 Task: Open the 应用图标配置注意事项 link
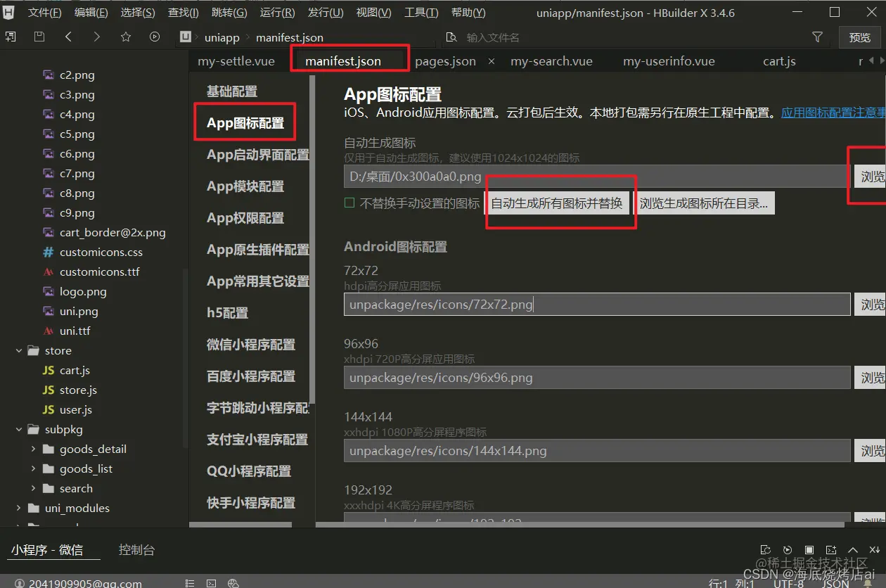pos(833,113)
